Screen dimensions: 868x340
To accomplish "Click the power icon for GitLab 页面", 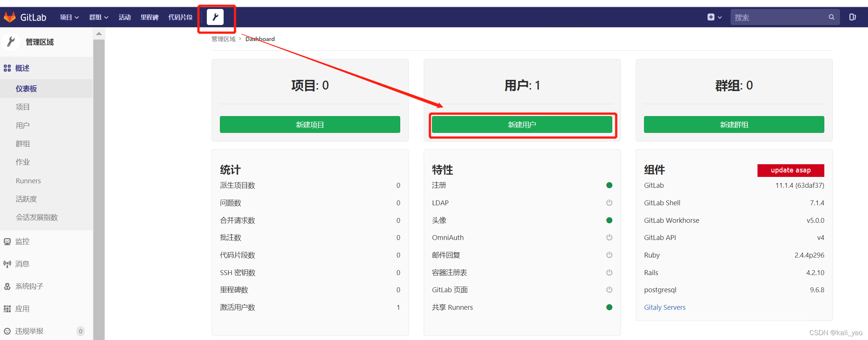I will pos(609,290).
